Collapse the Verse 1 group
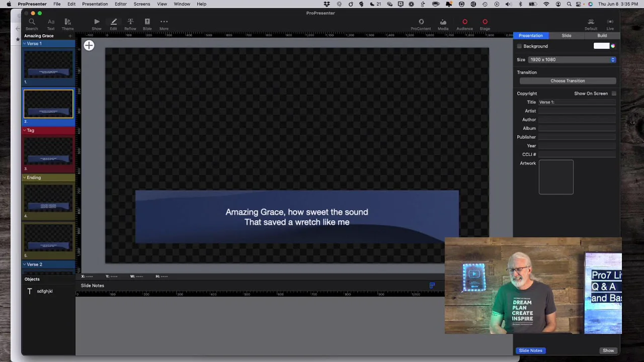 pos(24,44)
